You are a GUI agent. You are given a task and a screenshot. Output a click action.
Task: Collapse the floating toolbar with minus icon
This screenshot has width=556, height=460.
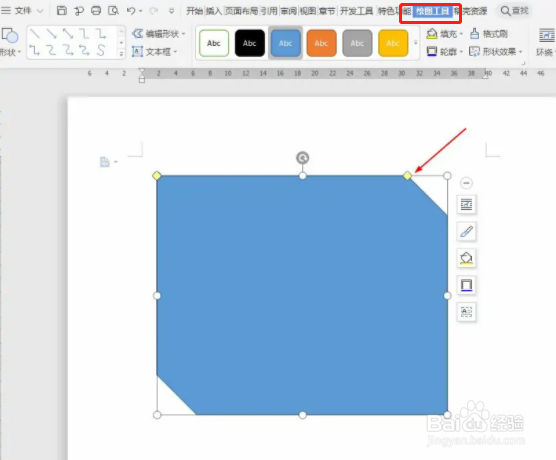click(466, 183)
